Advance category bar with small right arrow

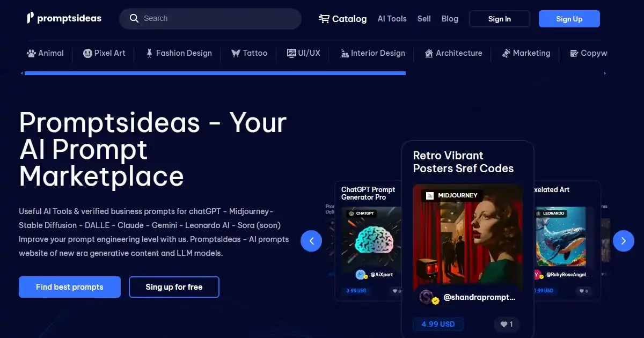605,73
